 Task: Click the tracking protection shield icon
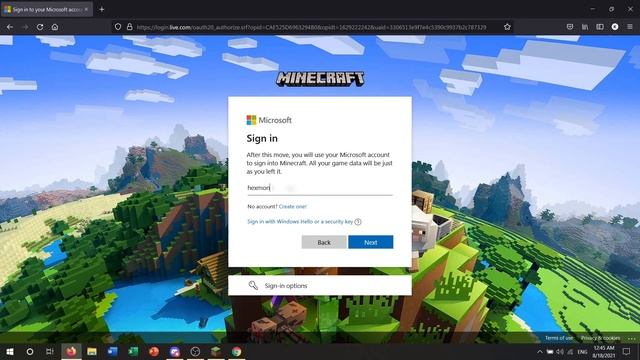click(118, 27)
